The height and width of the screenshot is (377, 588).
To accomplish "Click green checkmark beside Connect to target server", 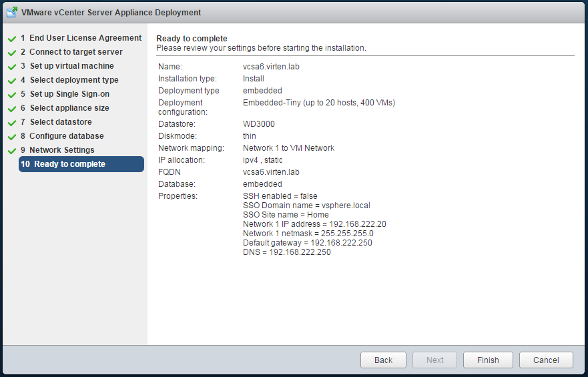I will click(x=12, y=53).
